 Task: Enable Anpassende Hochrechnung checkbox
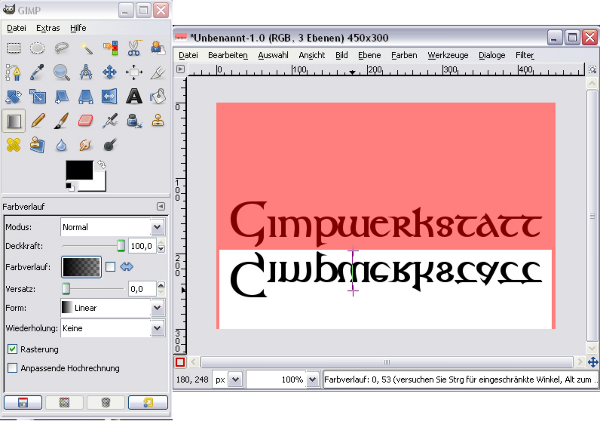tap(12, 368)
